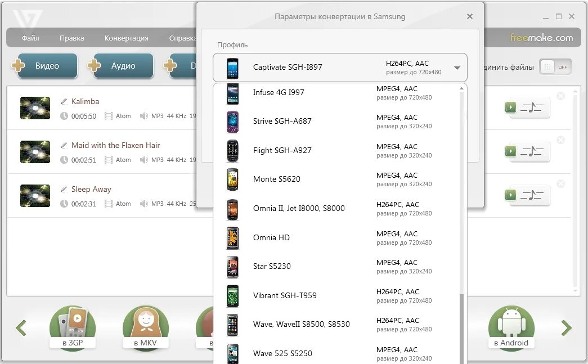Click the profile list scrollbar thumb

click(x=461, y=329)
